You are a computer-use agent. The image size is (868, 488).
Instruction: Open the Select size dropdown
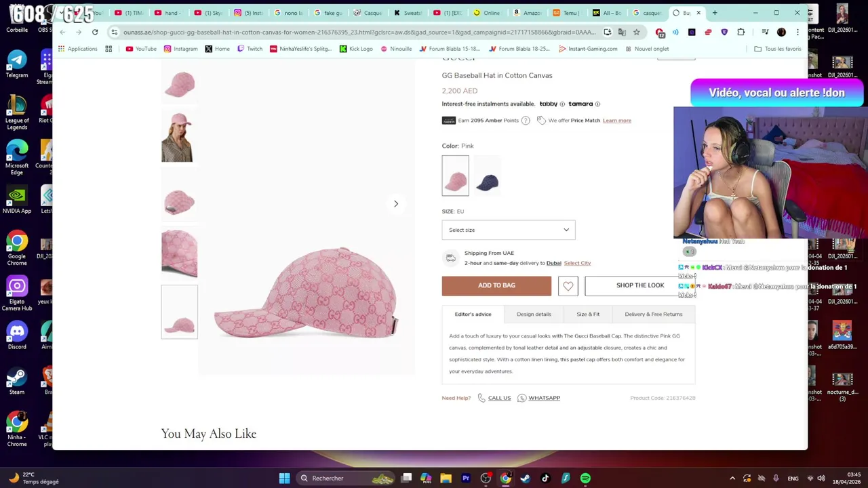509,230
